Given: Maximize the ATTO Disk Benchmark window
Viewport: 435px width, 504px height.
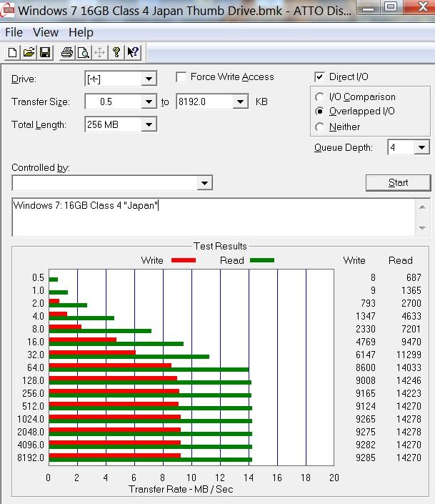Looking at the screenshot, I should pyautogui.click(x=391, y=7).
